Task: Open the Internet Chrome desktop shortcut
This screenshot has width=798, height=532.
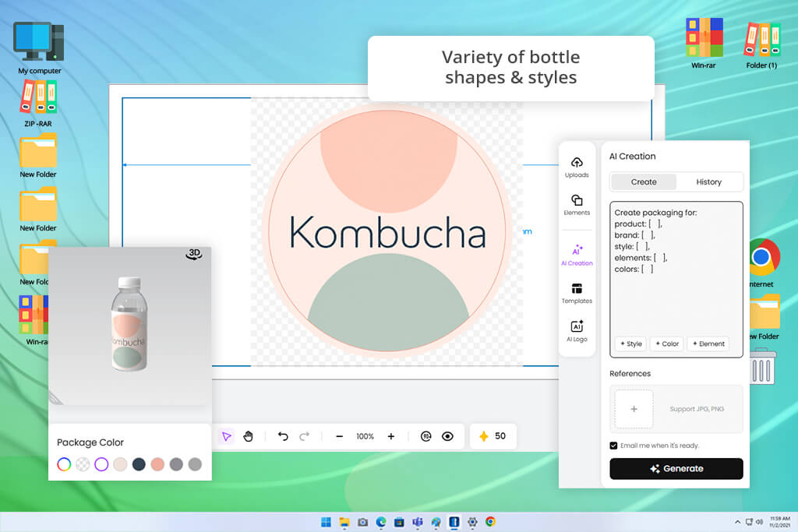Action: point(764,263)
